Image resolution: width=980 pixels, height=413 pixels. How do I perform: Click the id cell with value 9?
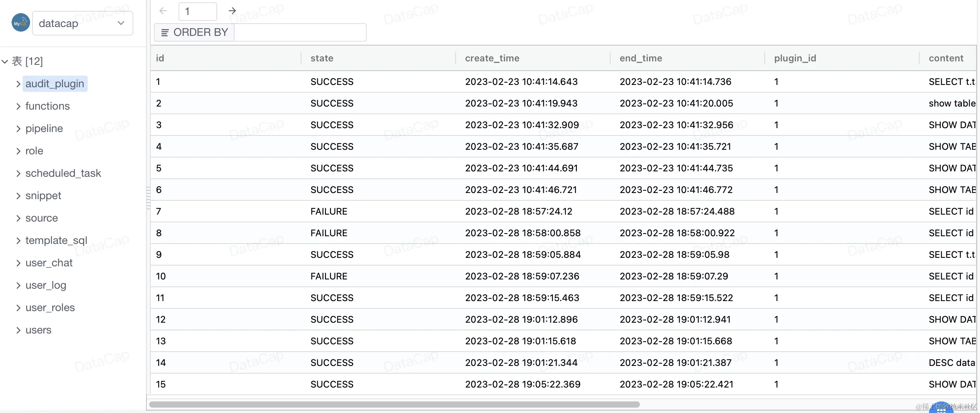(x=159, y=255)
